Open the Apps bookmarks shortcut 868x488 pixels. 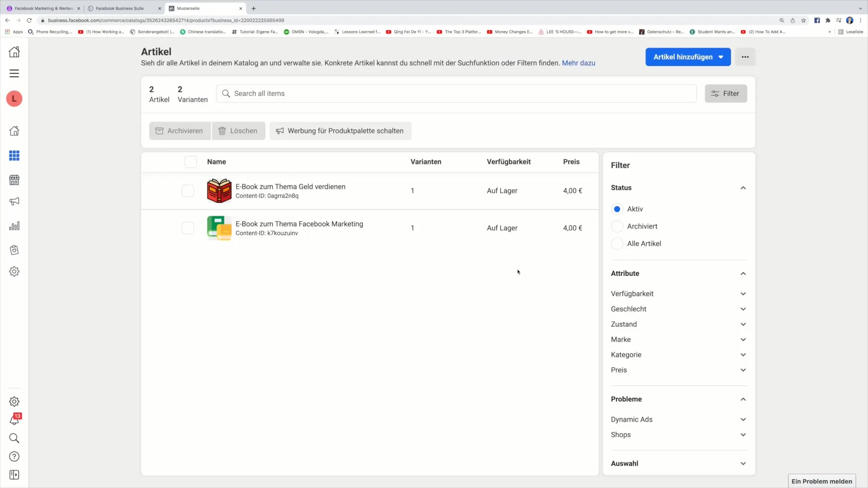tap(14, 32)
